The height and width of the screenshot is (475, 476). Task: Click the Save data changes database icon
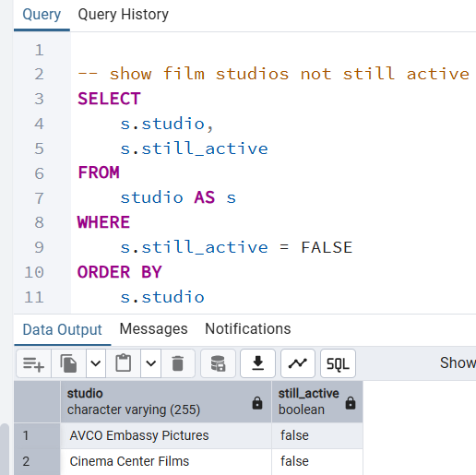point(218,363)
